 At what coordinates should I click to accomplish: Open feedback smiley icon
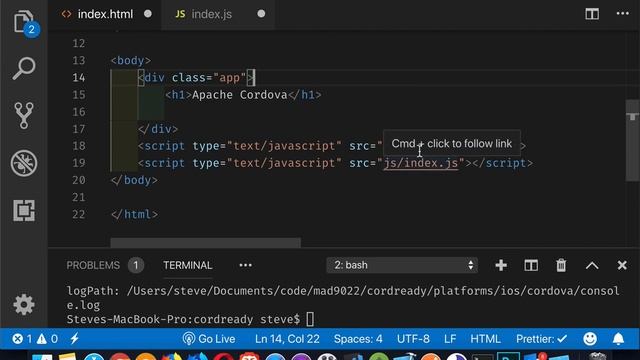pos(590,338)
